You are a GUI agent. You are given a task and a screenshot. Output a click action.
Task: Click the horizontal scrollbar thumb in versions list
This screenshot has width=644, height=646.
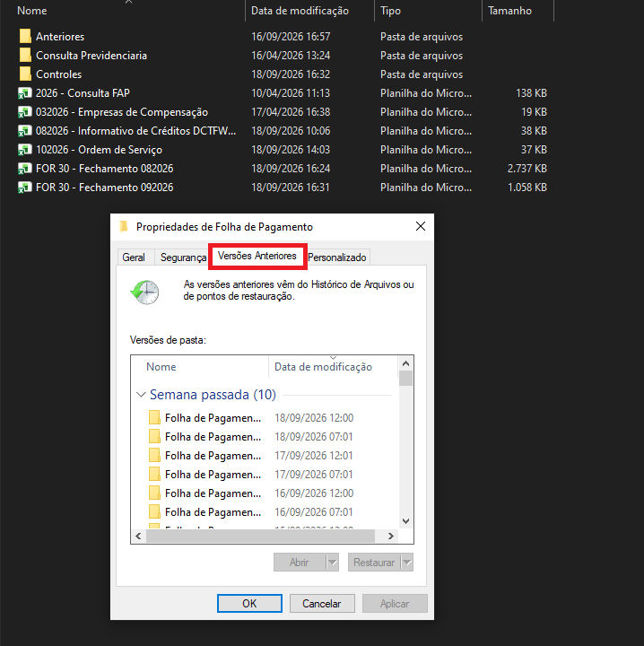click(x=260, y=536)
